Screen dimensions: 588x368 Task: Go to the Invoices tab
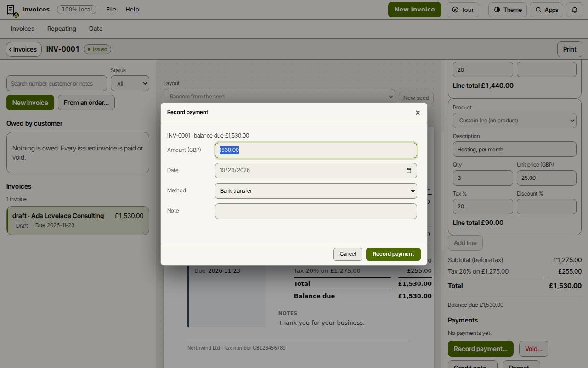[23, 29]
